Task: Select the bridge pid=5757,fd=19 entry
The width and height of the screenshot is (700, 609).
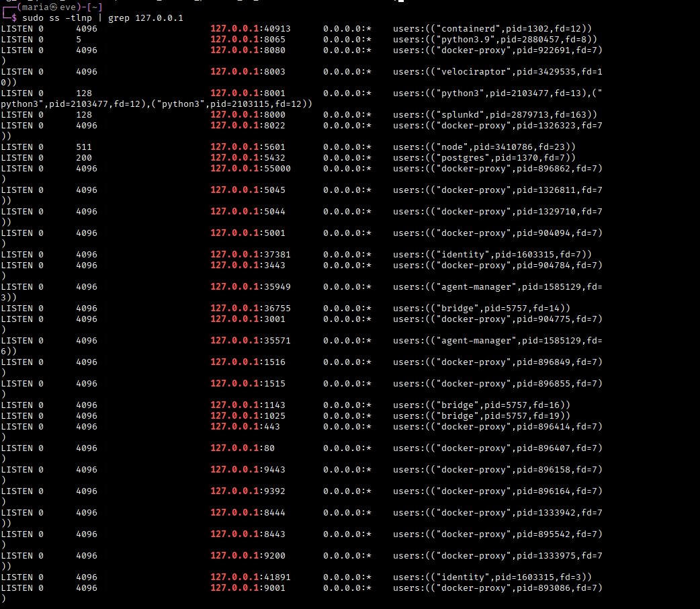Action: click(x=482, y=415)
